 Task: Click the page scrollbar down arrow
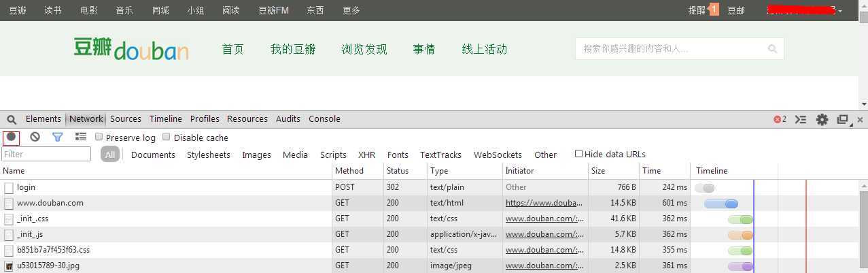coord(863,104)
